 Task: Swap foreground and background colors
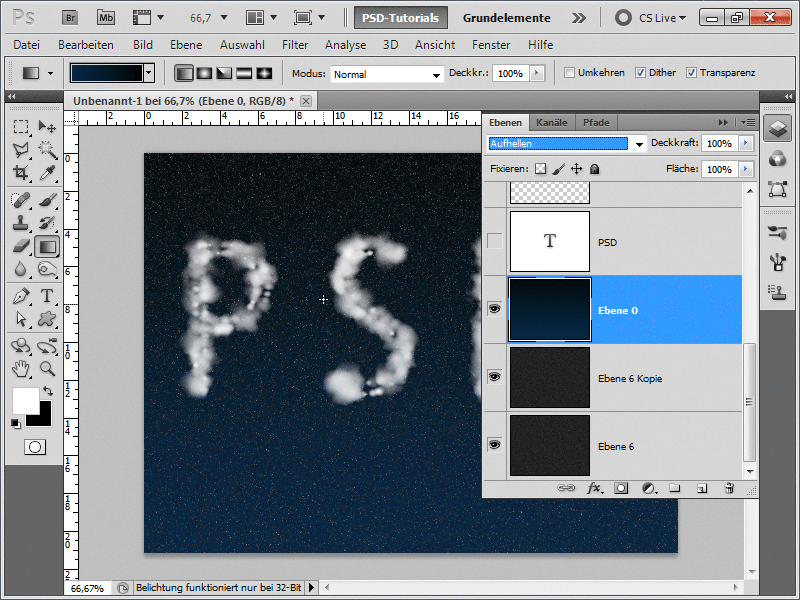click(48, 391)
